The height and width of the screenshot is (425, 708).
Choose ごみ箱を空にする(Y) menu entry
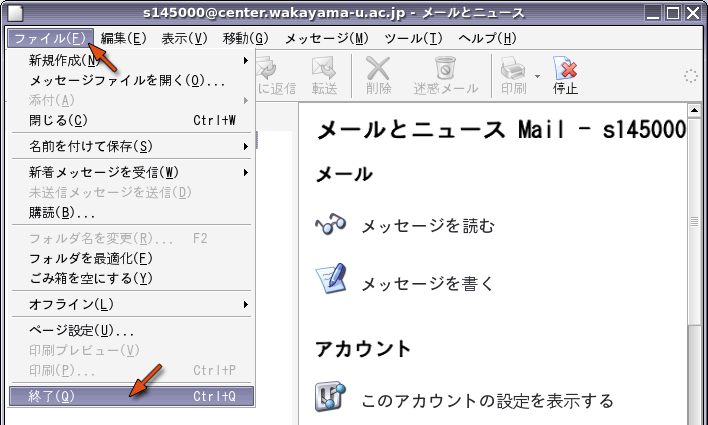(x=131, y=278)
